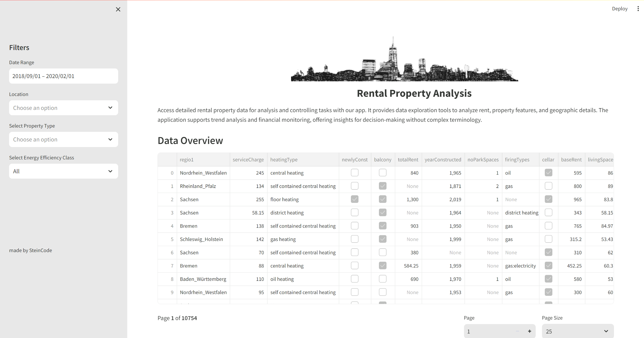The height and width of the screenshot is (338, 644).
Task: Toggle balcony checkbox in row 8 Baden_Württemberg
Action: (382, 279)
